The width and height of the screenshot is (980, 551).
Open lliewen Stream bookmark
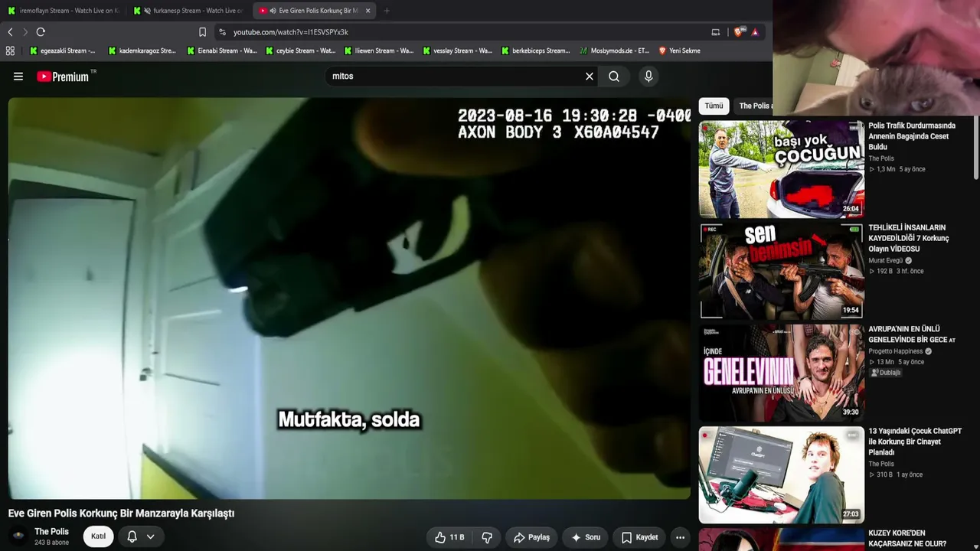click(x=380, y=51)
